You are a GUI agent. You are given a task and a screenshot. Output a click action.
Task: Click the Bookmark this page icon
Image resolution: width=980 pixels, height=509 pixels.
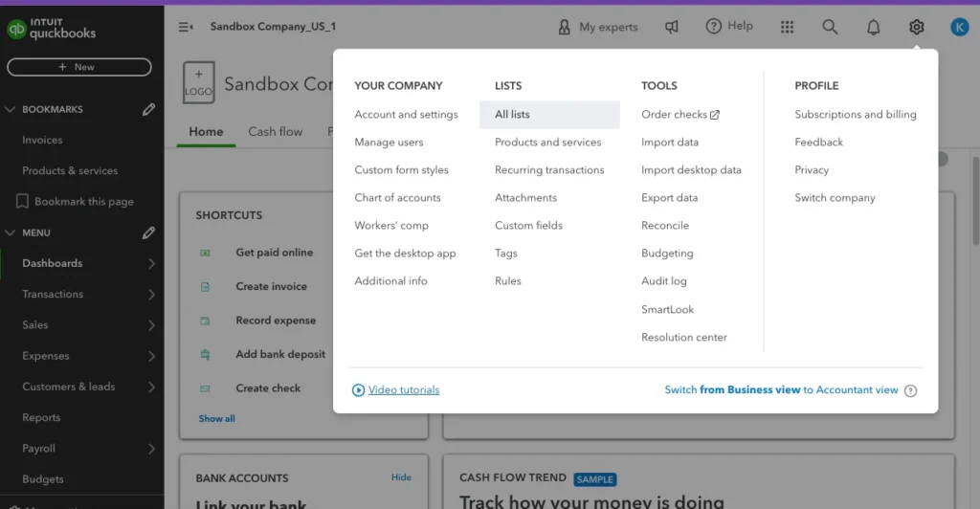22,201
